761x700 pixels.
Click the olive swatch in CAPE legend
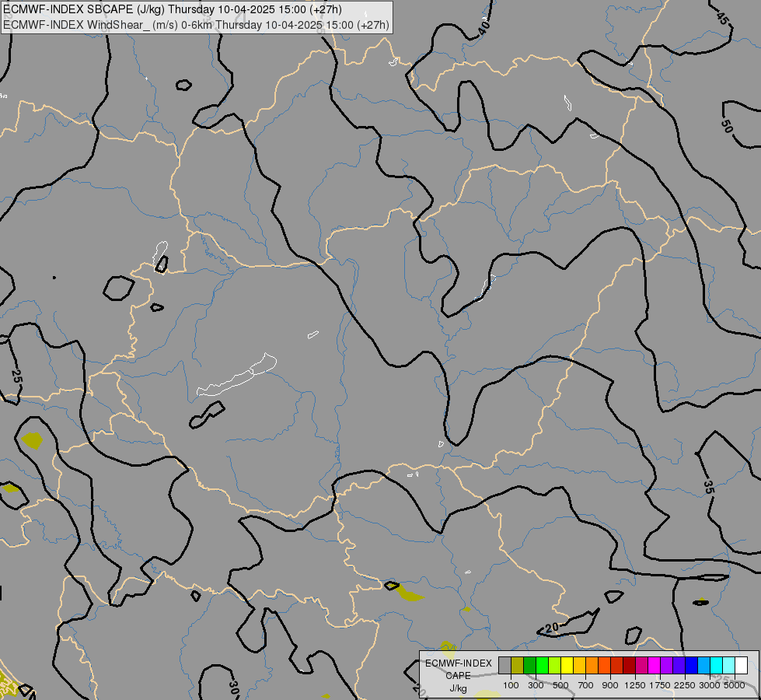pos(518,666)
